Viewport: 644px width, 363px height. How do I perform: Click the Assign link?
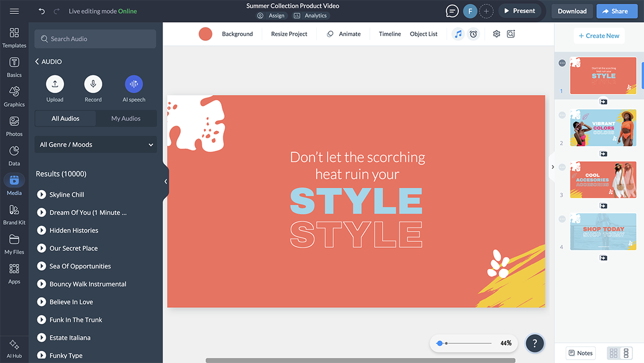click(271, 16)
